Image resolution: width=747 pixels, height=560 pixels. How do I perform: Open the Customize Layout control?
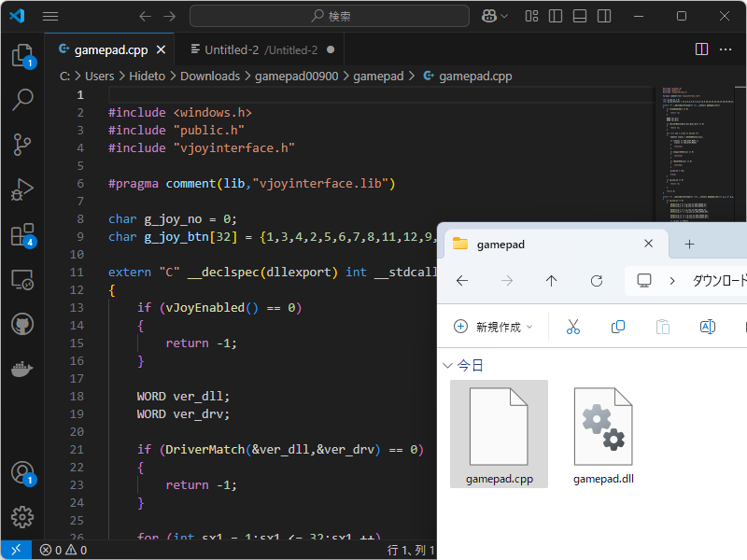tap(531, 16)
